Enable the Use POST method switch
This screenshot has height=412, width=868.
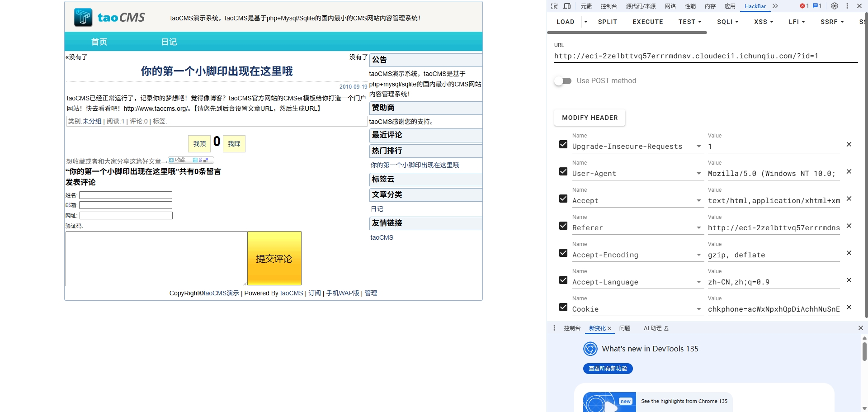click(x=563, y=81)
